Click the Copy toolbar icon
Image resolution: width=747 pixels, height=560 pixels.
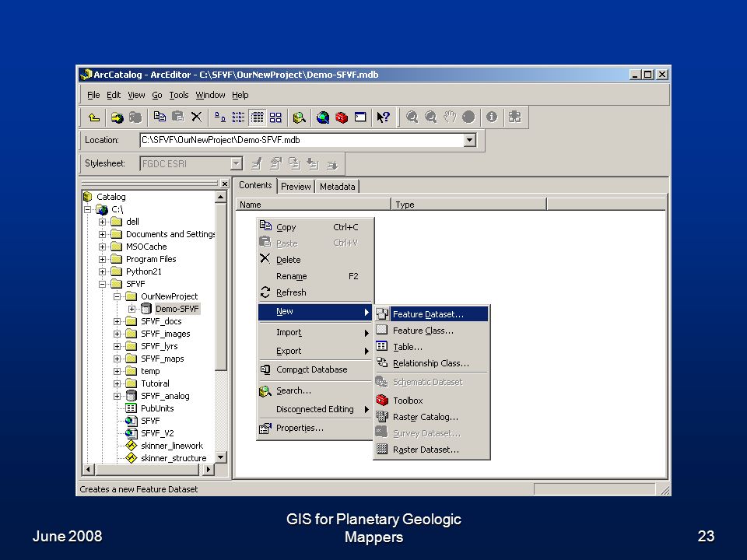(x=160, y=117)
